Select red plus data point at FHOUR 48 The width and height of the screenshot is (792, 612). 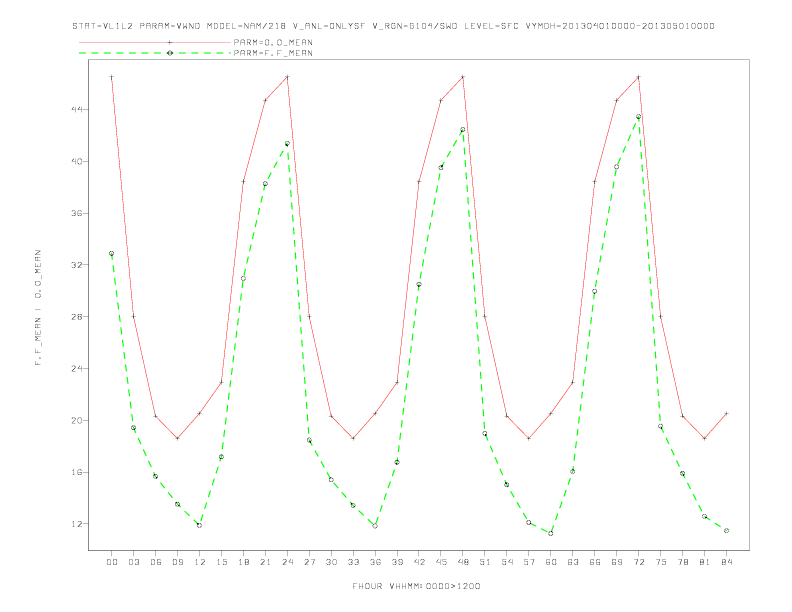pos(463,77)
